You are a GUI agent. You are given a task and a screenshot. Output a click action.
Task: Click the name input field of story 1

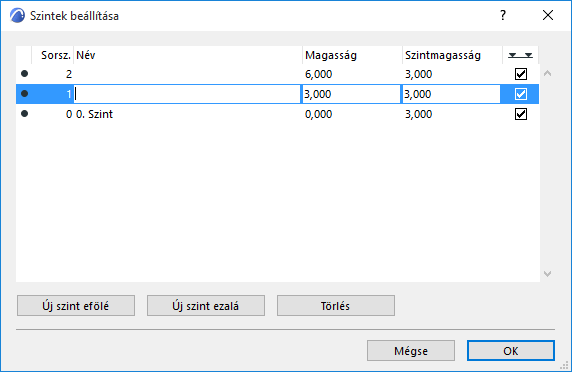[187, 94]
